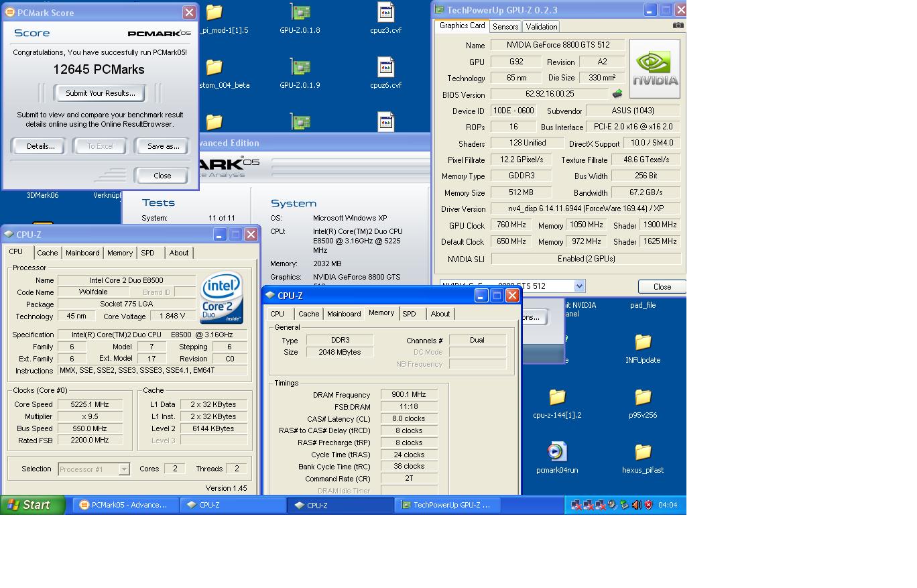Switch to Validation tab in GPU-Z
The image size is (917, 588).
click(x=541, y=27)
